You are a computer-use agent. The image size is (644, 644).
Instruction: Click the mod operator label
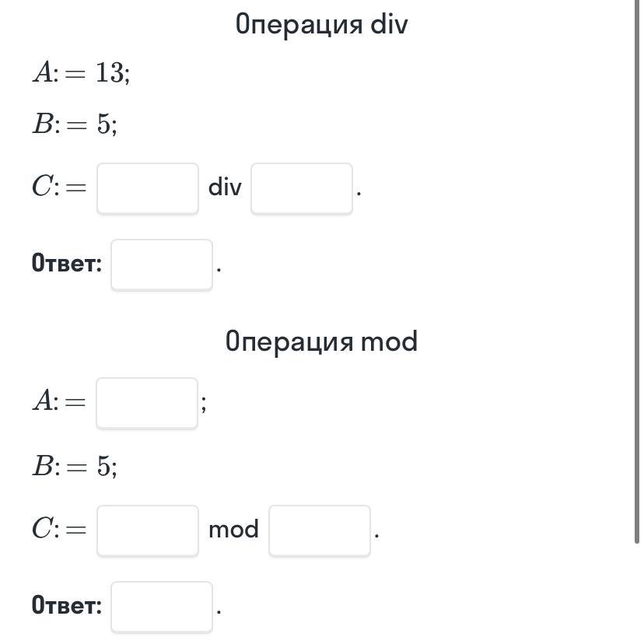pos(233,530)
